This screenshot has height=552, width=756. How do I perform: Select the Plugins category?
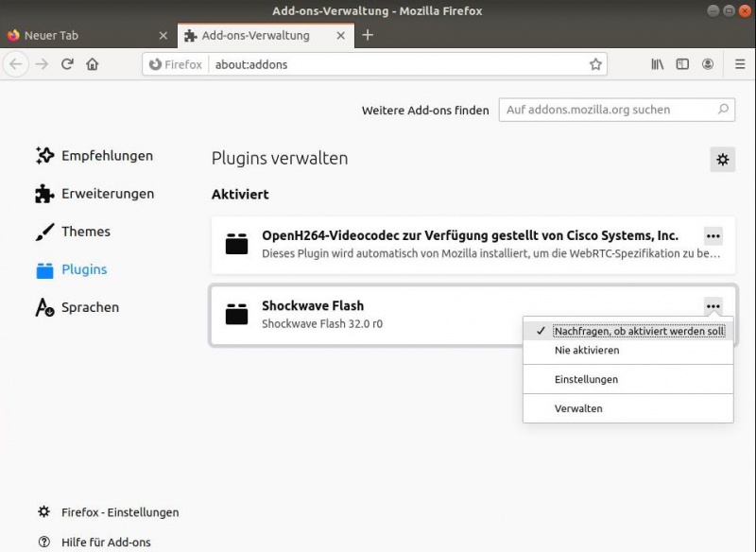pyautogui.click(x=72, y=269)
